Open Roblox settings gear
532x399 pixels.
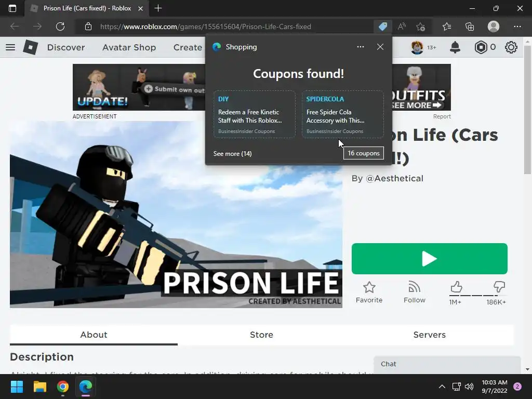pos(511,47)
